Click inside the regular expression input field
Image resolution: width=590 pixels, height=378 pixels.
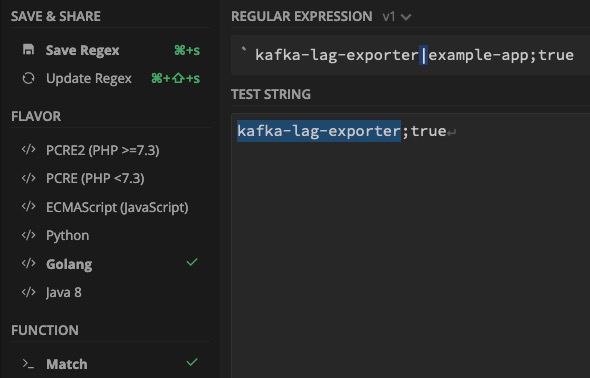point(411,55)
